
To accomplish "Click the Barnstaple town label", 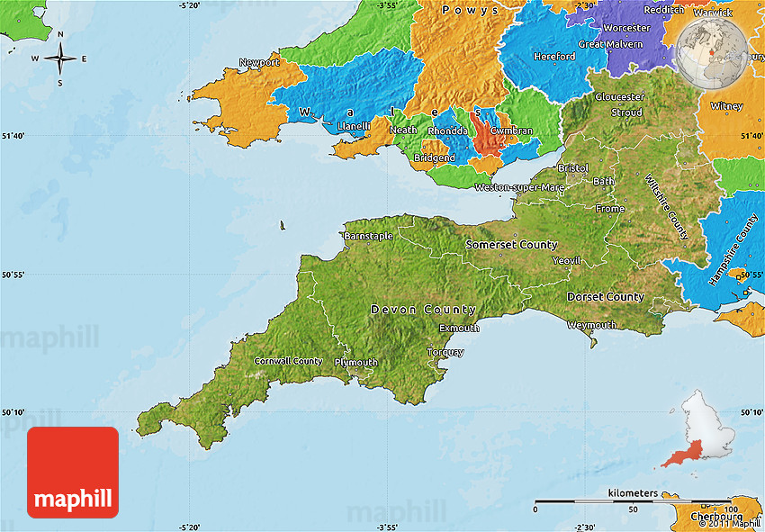I will [368, 236].
